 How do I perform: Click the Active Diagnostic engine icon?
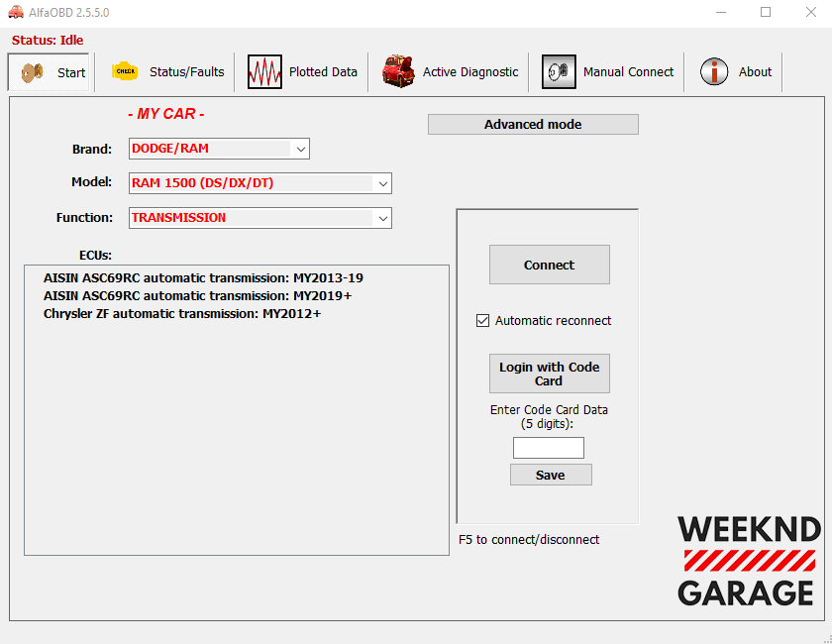tap(398, 71)
